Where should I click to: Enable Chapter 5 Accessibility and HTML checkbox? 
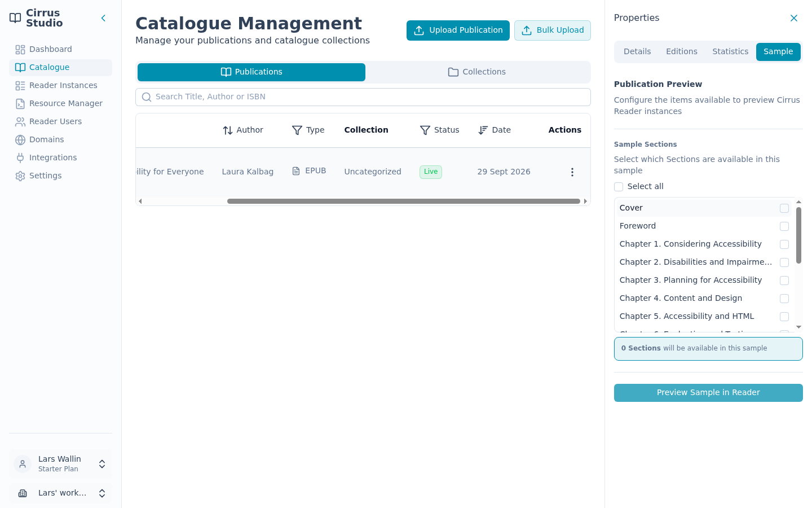coord(784,317)
